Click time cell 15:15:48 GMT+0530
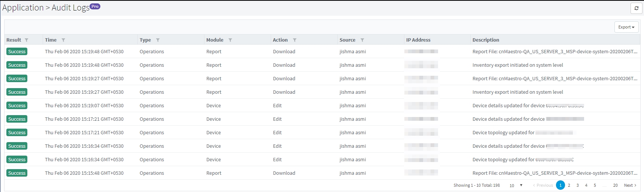This screenshot has height=192, width=644. 84,173
